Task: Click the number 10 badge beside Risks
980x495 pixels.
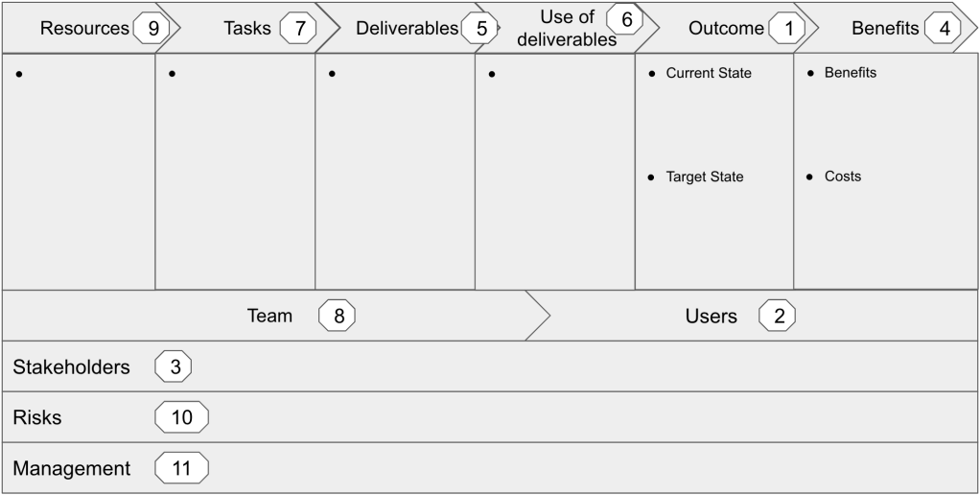Action: 181,417
